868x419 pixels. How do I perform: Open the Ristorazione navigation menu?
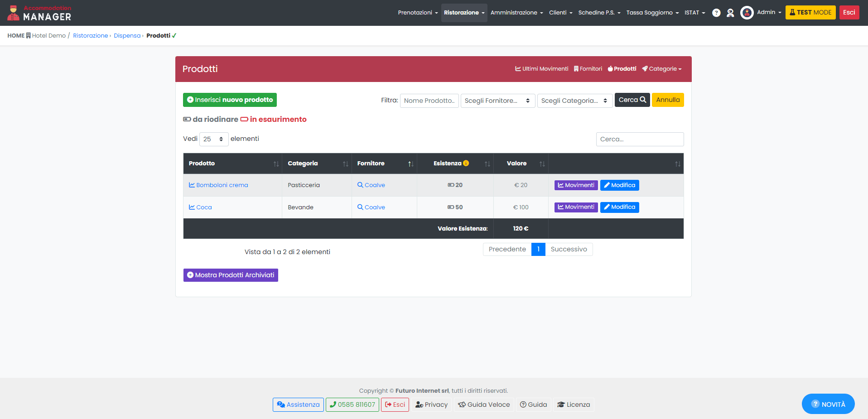click(x=464, y=13)
